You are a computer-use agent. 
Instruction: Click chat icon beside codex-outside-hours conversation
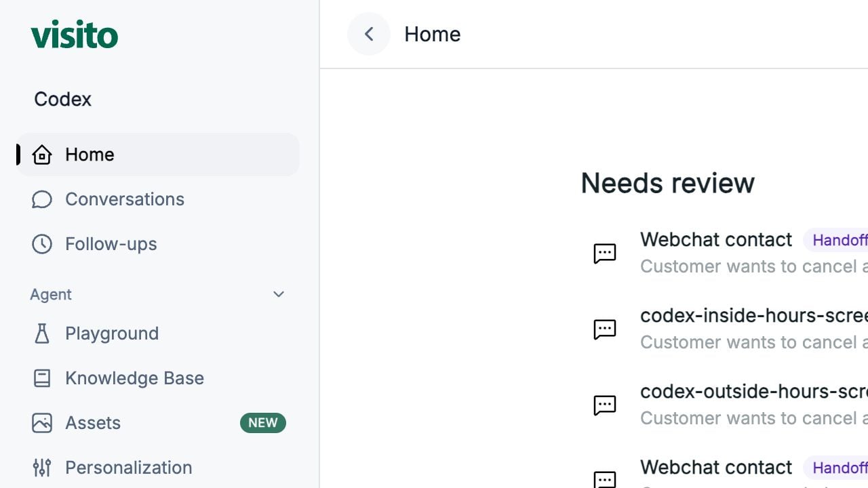605,405
